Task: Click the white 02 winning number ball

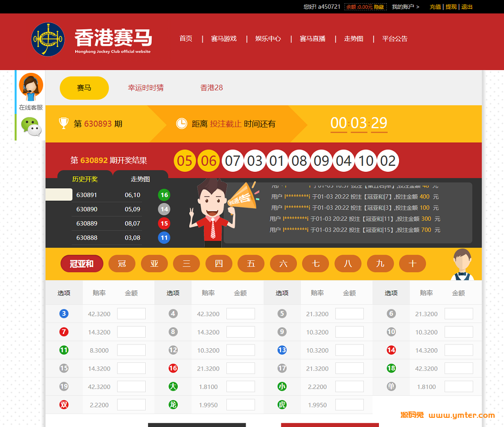Action: (388, 161)
